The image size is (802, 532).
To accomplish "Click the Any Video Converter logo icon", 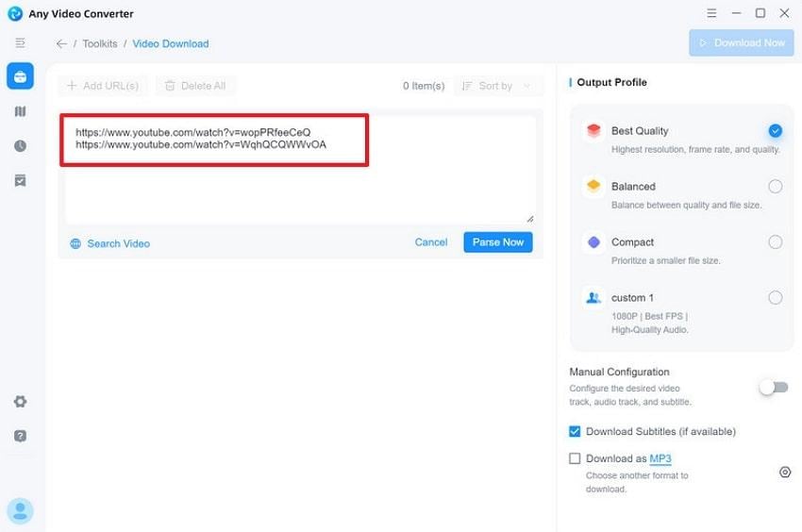I will [15, 14].
